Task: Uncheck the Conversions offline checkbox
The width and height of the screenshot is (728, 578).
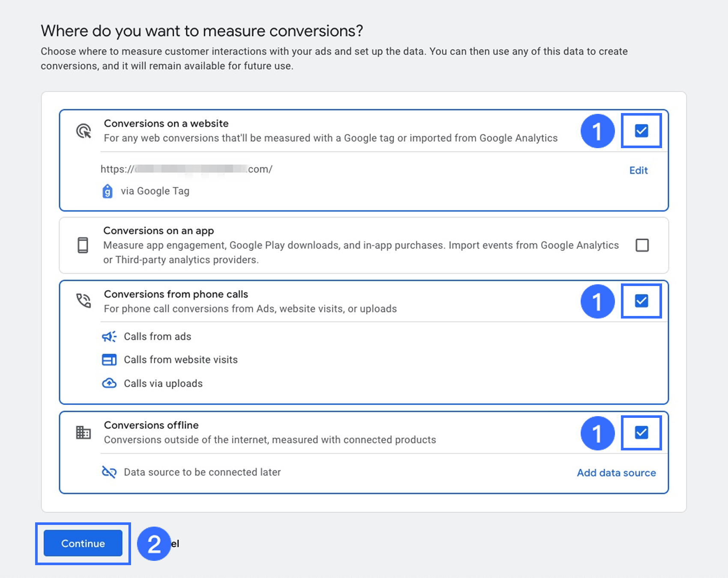Action: [x=641, y=432]
